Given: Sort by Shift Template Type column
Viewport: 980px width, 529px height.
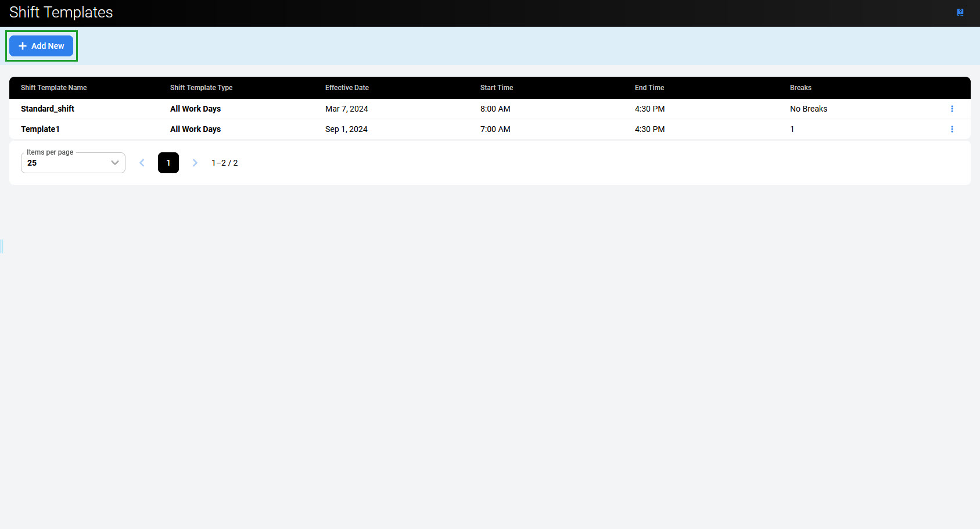Looking at the screenshot, I should tap(201, 88).
